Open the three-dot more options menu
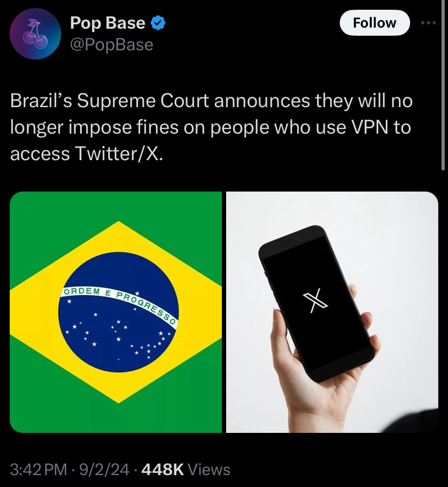 429,23
